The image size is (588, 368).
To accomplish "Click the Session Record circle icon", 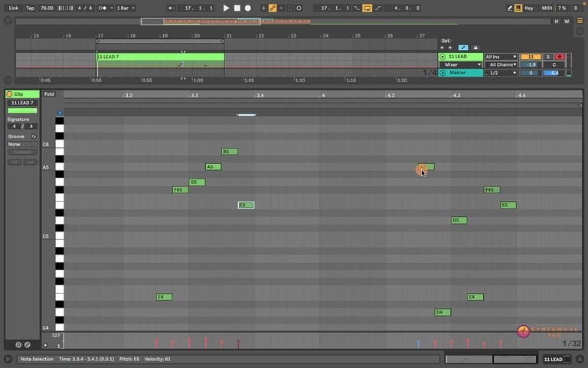I will pyautogui.click(x=299, y=8).
